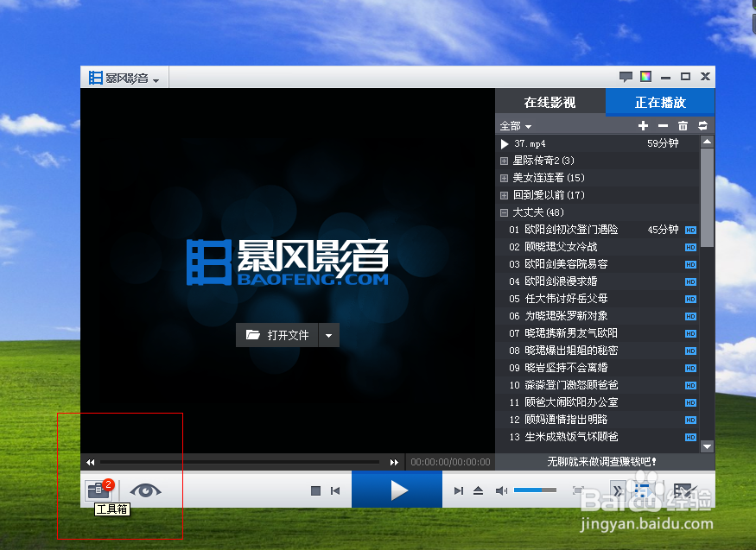This screenshot has height=550, width=756.
Task: Select episode 05 任大伟讨好岳父母
Action: point(597,299)
